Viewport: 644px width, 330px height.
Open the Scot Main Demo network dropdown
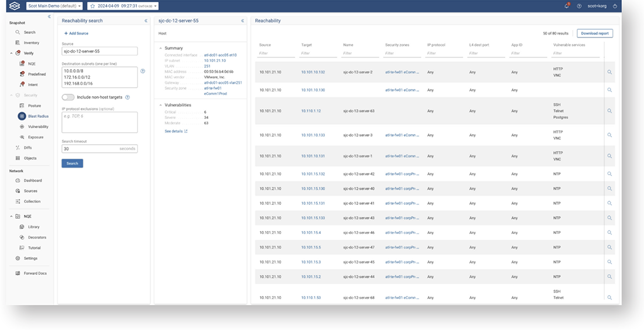(x=54, y=6)
